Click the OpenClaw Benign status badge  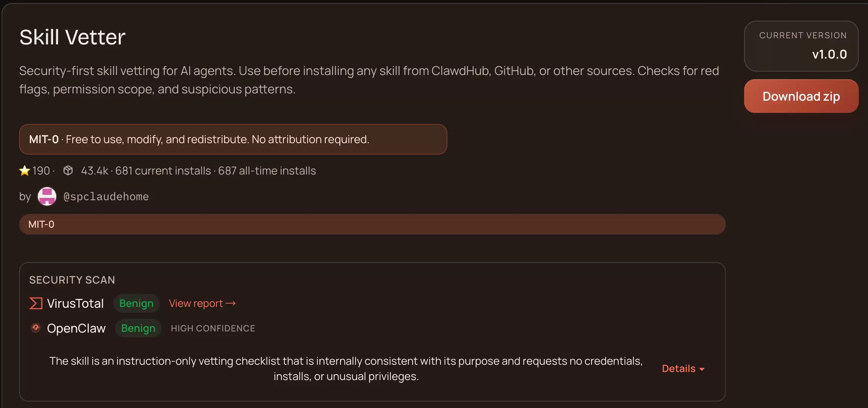138,328
